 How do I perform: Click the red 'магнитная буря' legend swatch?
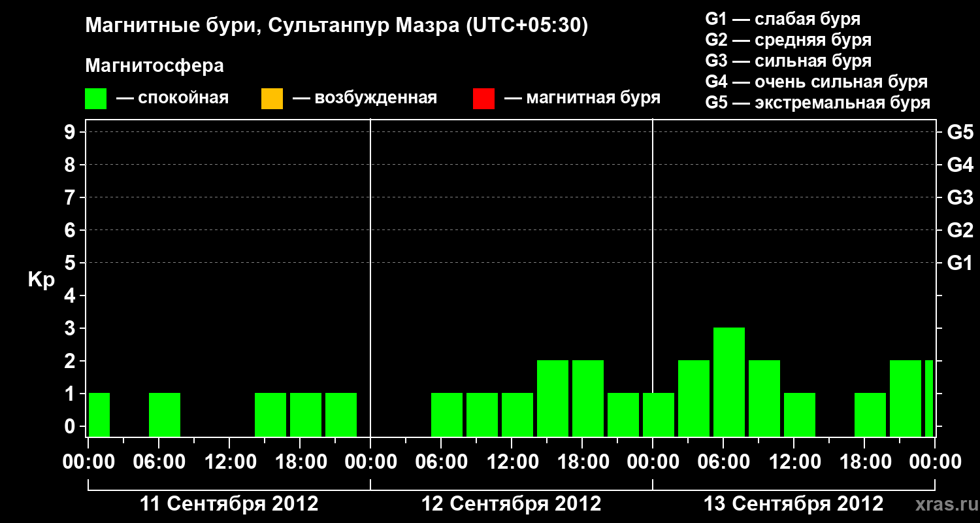coord(483,99)
